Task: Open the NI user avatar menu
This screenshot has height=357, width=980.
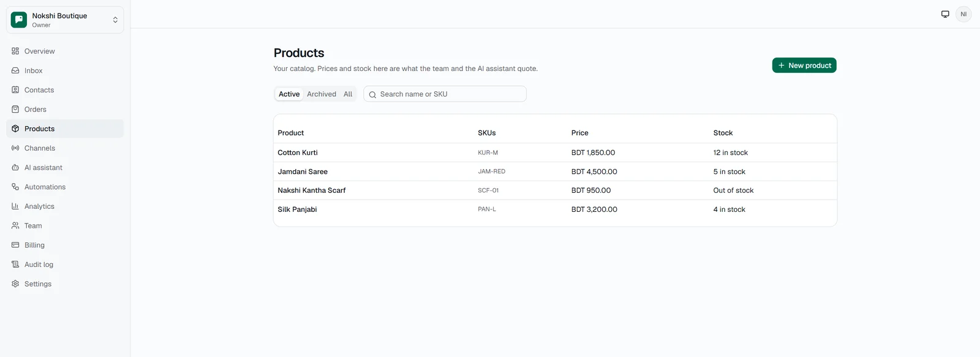Action: click(963, 14)
